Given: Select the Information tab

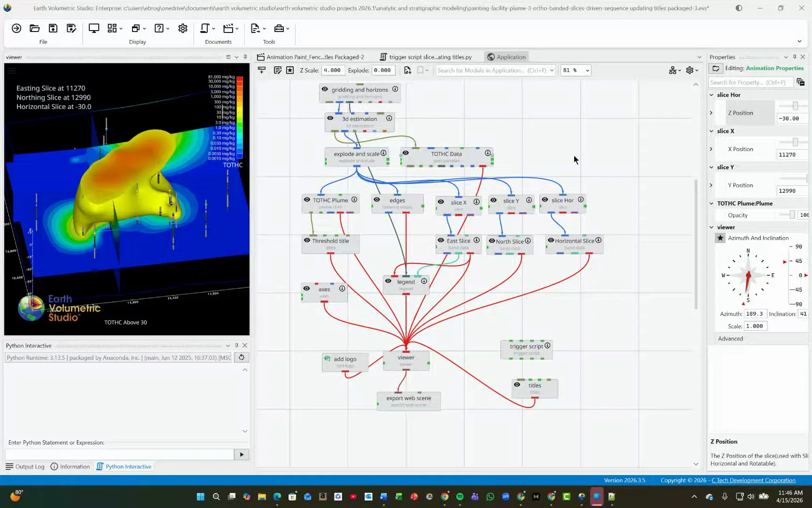Looking at the screenshot, I should point(70,467).
